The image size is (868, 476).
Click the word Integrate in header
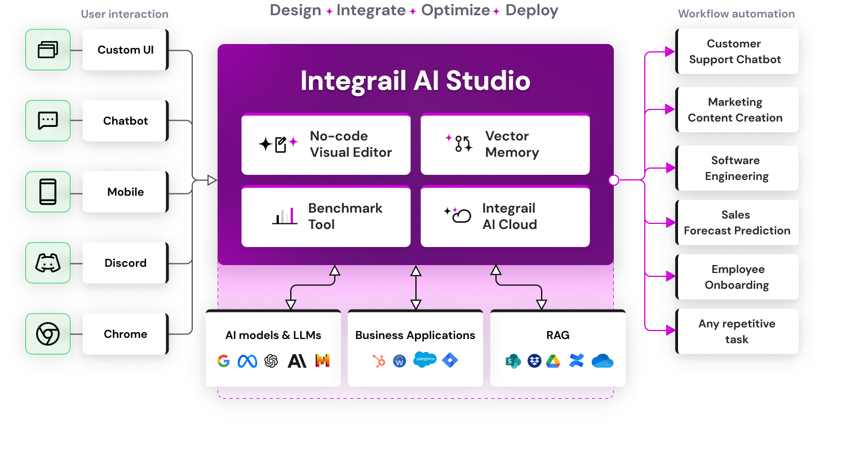pyautogui.click(x=371, y=10)
